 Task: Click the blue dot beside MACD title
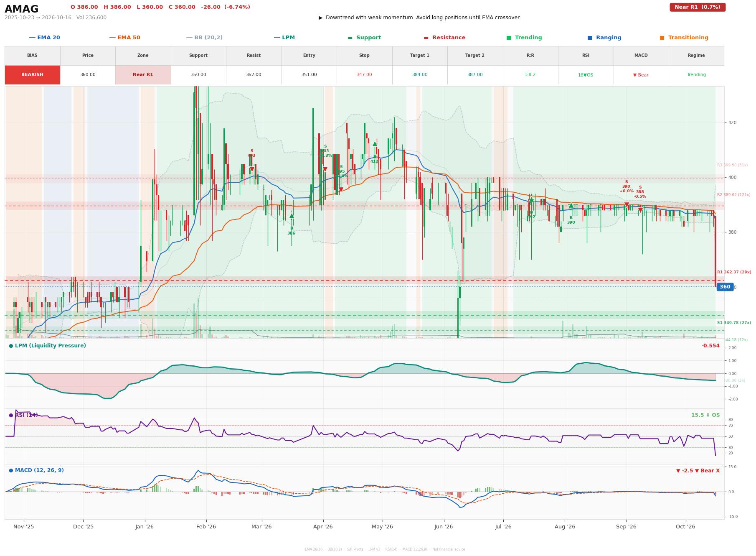click(x=11, y=470)
